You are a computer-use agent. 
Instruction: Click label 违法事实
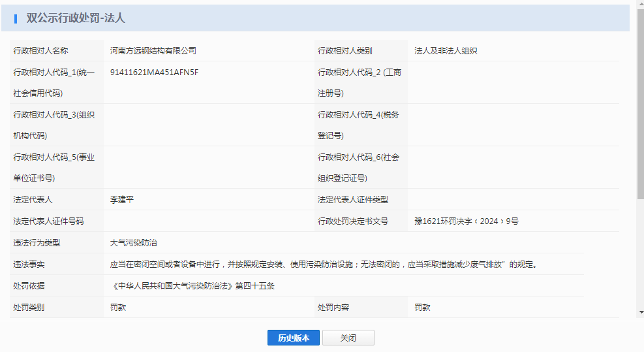29,264
